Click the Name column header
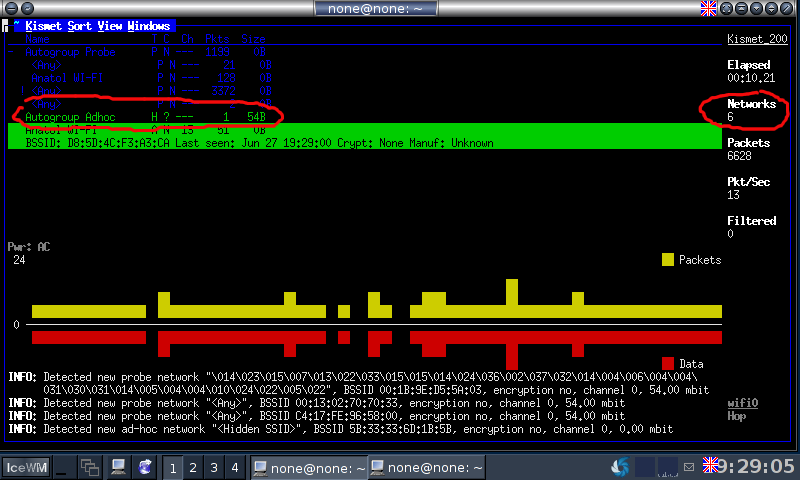The height and width of the screenshot is (480, 800). pos(37,39)
